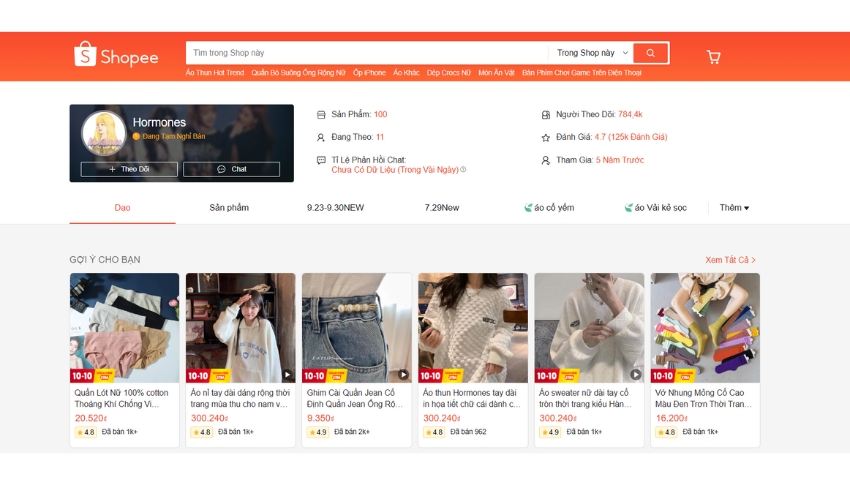Click the '5 Năm Trước' joined value
The image size is (850, 485).
(x=620, y=160)
